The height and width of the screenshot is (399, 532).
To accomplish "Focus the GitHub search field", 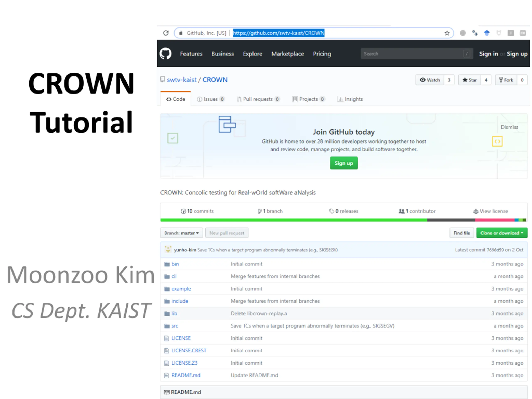I will 417,54.
